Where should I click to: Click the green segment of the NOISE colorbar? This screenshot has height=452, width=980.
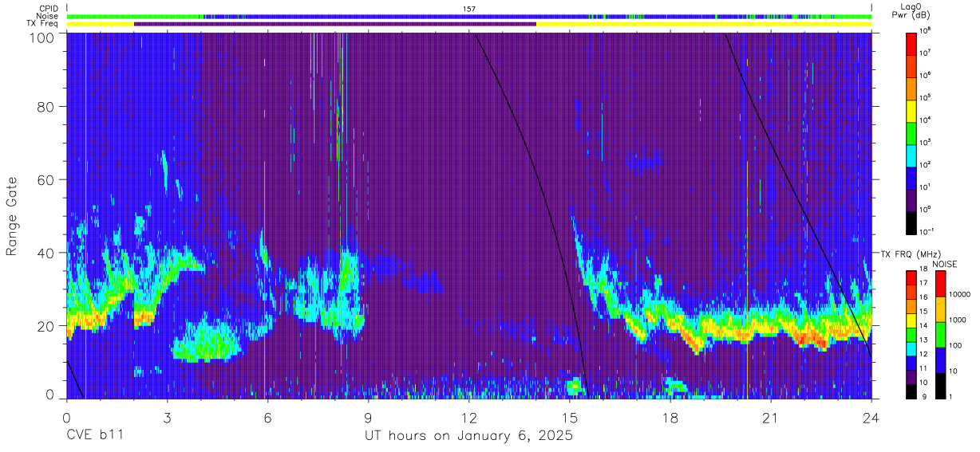pyautogui.click(x=939, y=335)
